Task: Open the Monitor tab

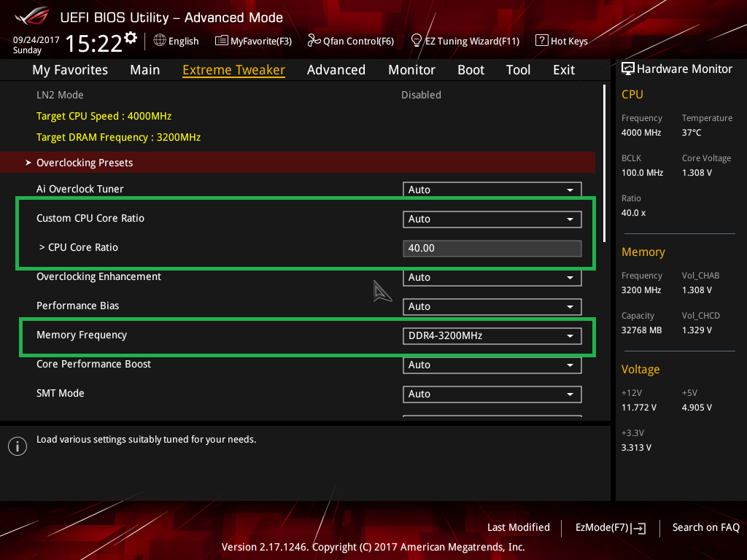Action: pos(411,70)
